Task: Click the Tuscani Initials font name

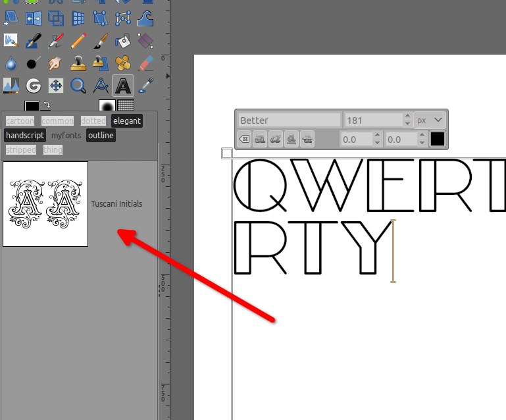Action: coord(116,204)
